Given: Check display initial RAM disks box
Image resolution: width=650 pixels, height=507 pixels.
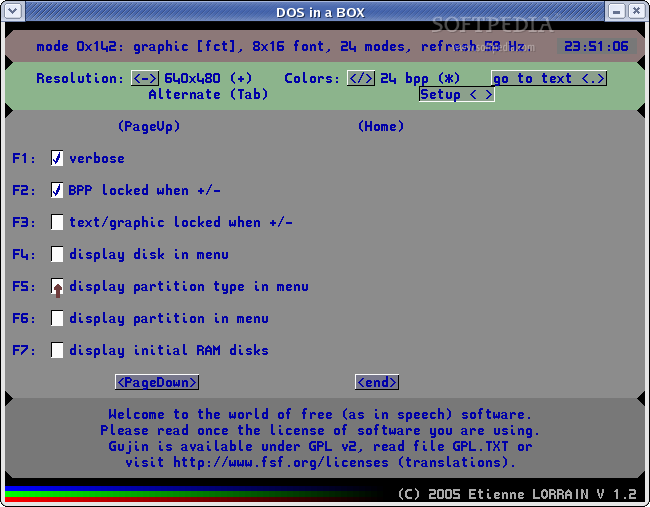Looking at the screenshot, I should [57, 350].
